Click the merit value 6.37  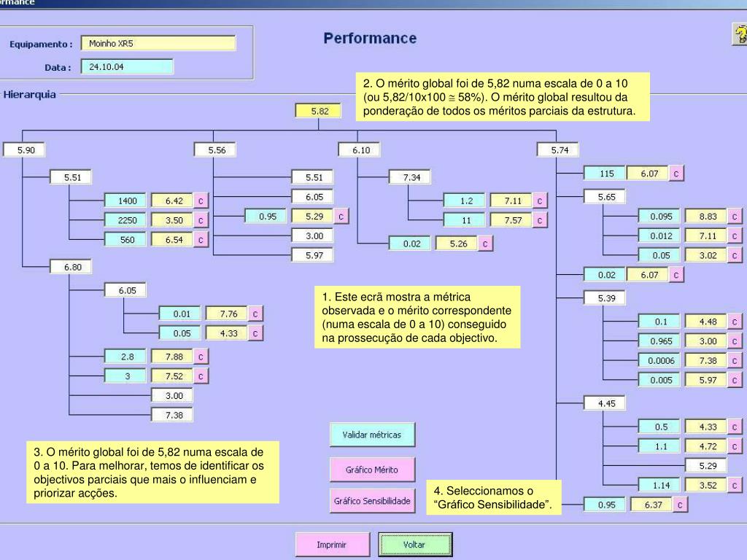[651, 505]
